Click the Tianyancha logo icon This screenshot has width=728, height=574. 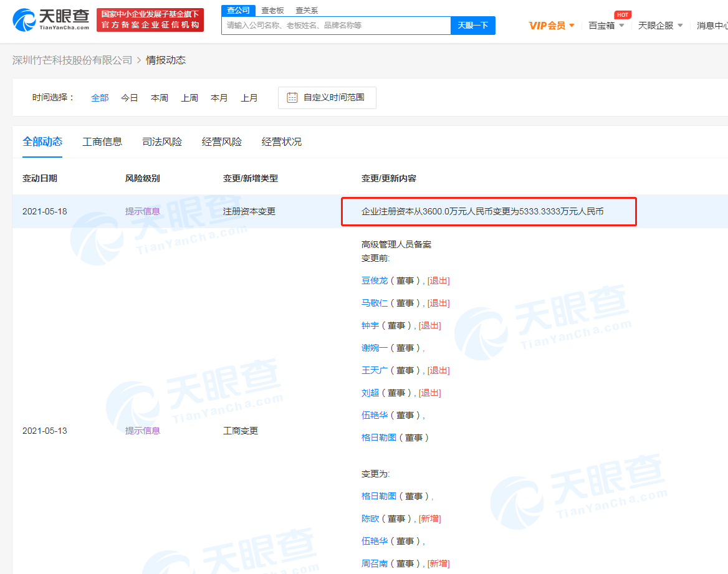[25, 20]
